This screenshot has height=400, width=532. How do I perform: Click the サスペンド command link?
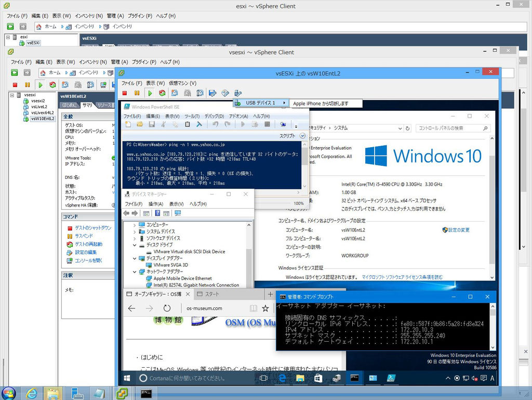pos(84,236)
